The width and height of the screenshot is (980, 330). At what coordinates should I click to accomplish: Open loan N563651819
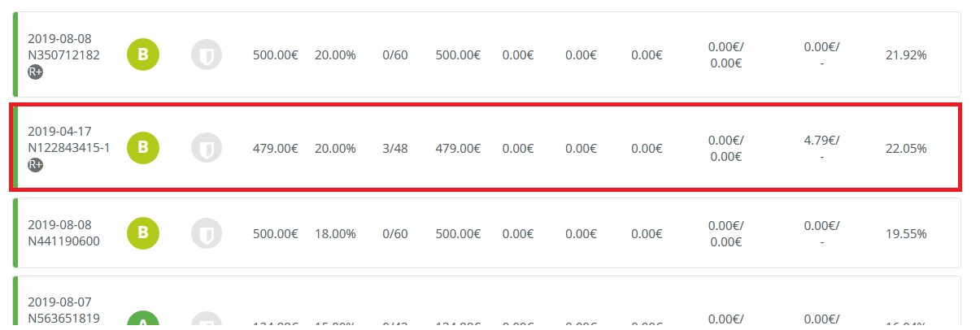pos(63,318)
